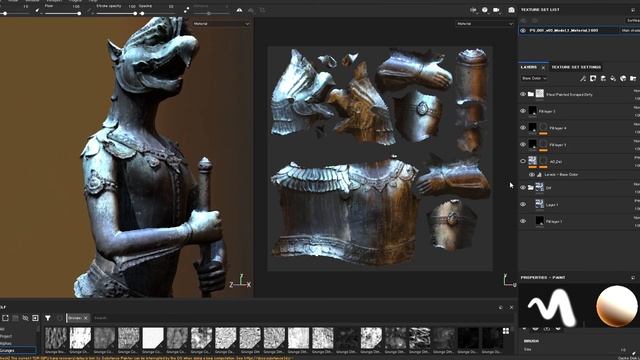Click the mask thumbnail of Fill layer 4
Screen dimensions: 640x360
click(543, 127)
